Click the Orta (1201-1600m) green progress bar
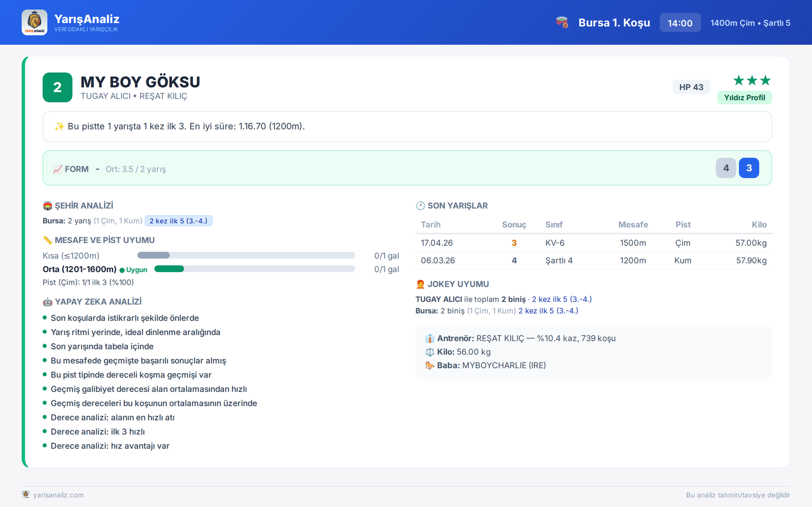The height and width of the screenshot is (507, 812). coord(254,269)
